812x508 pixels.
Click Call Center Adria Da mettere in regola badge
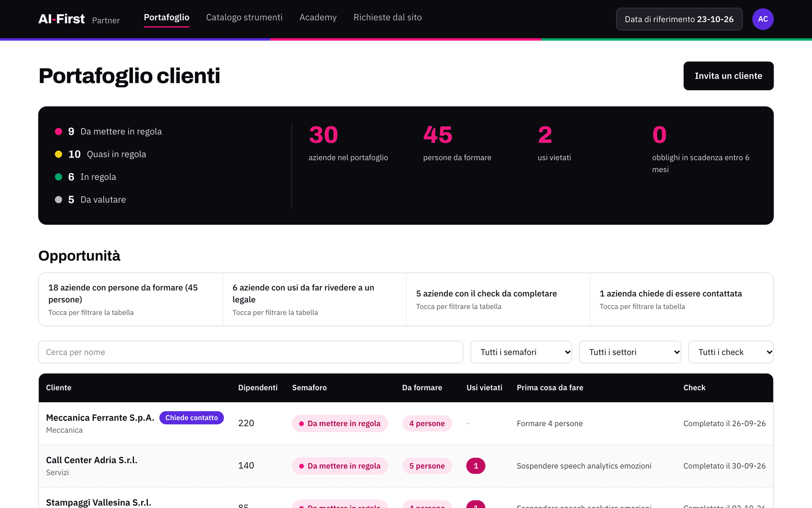pyautogui.click(x=340, y=466)
